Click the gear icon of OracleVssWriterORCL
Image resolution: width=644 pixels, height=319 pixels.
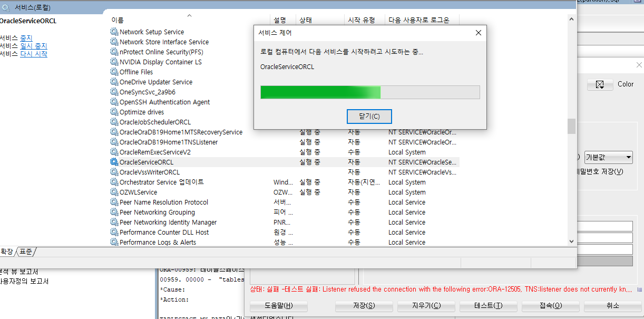pos(114,172)
